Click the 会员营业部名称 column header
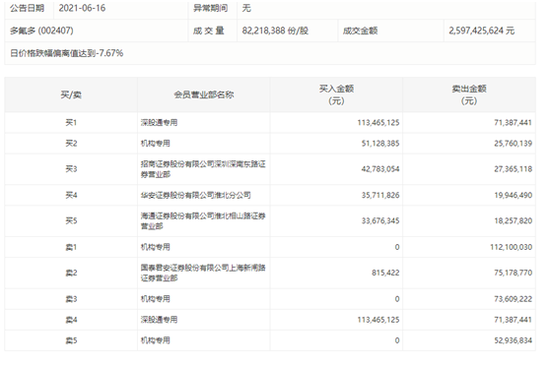The width and height of the screenshot is (550, 367). 204,95
